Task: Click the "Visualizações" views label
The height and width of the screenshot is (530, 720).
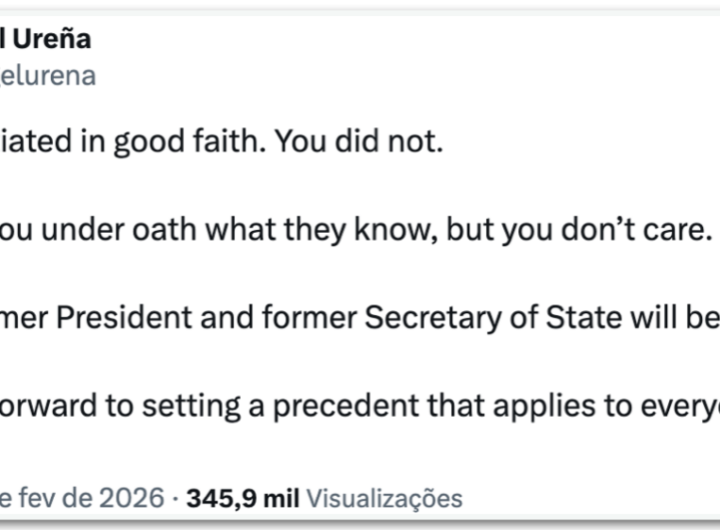Action: point(384,498)
